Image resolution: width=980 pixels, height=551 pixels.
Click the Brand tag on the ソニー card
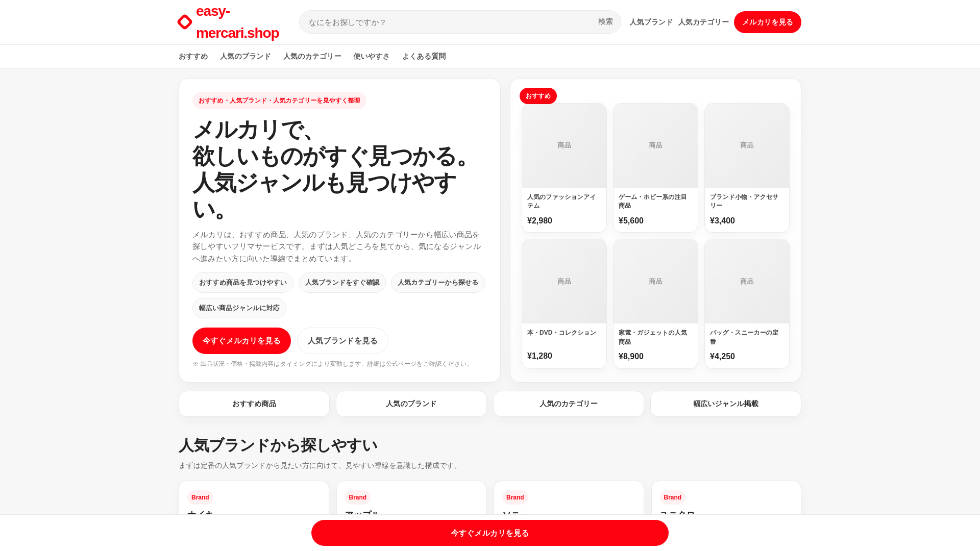pos(515,497)
